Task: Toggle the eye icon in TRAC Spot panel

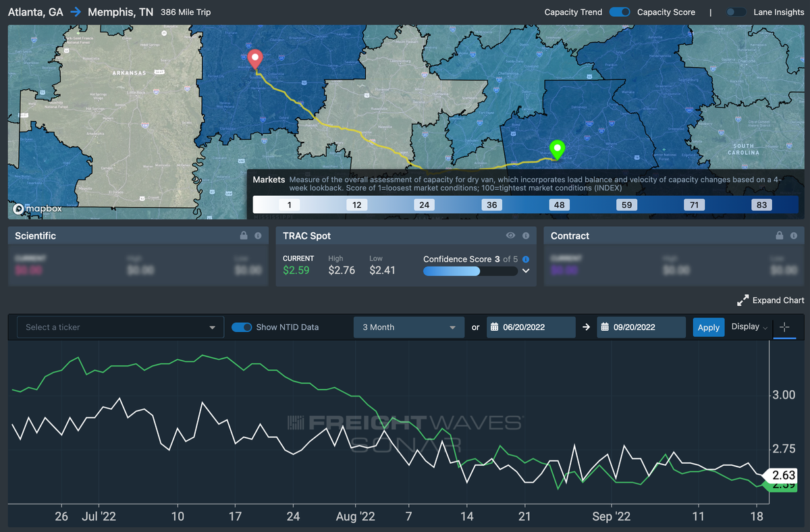Action: (x=511, y=236)
